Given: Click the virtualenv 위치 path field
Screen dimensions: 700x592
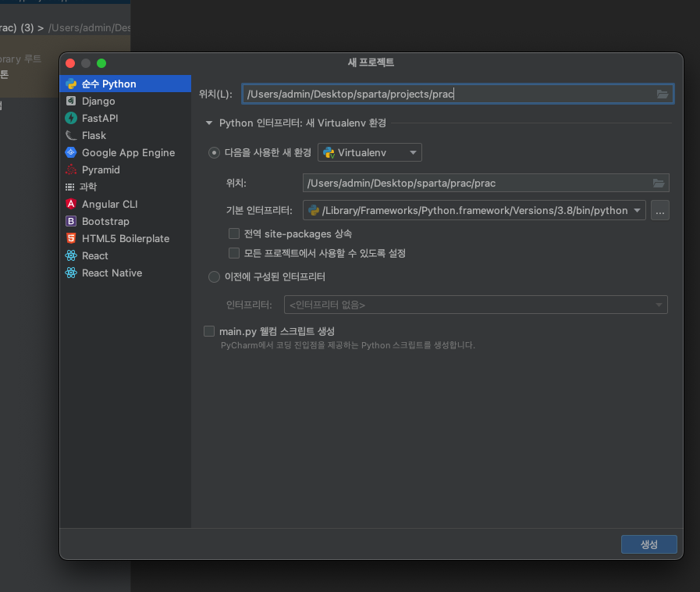Looking at the screenshot, I should click(x=485, y=183).
